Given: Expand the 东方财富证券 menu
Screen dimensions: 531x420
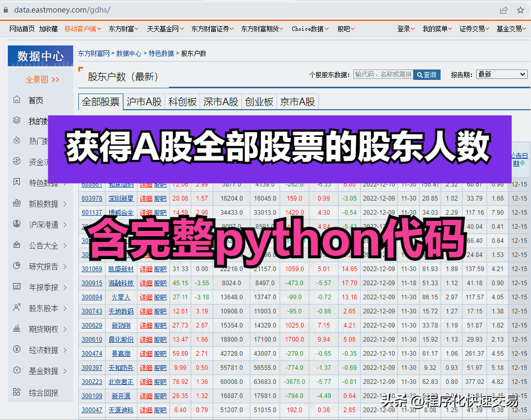Looking at the screenshot, I should (x=212, y=29).
